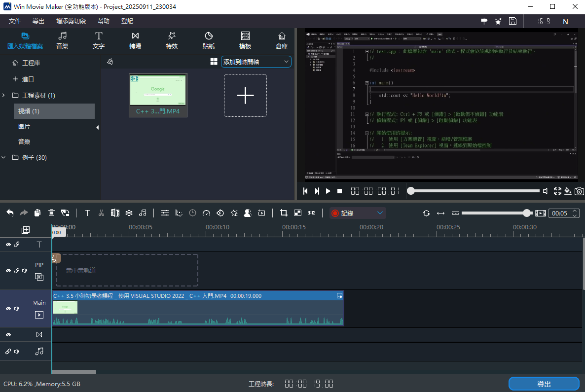Select the crop tool icon
Image resolution: width=585 pixels, height=392 pixels.
point(284,213)
